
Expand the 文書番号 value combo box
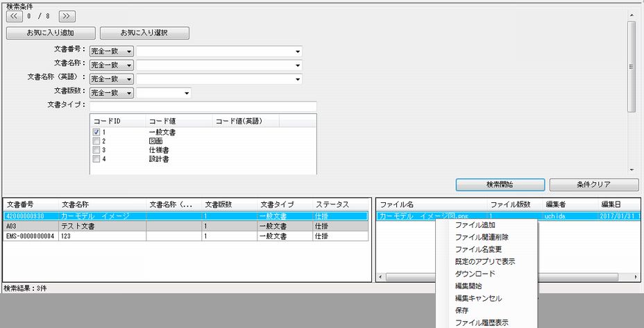coord(298,52)
